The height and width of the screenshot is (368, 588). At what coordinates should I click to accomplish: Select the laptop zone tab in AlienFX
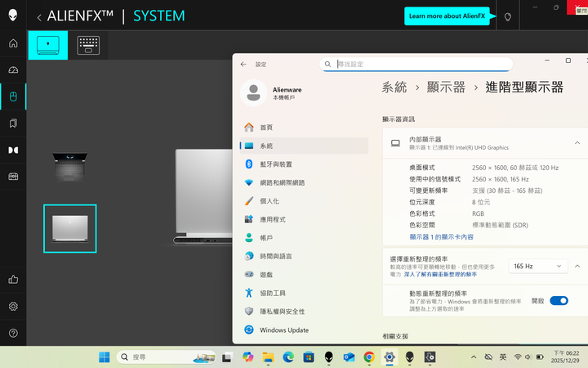point(47,45)
